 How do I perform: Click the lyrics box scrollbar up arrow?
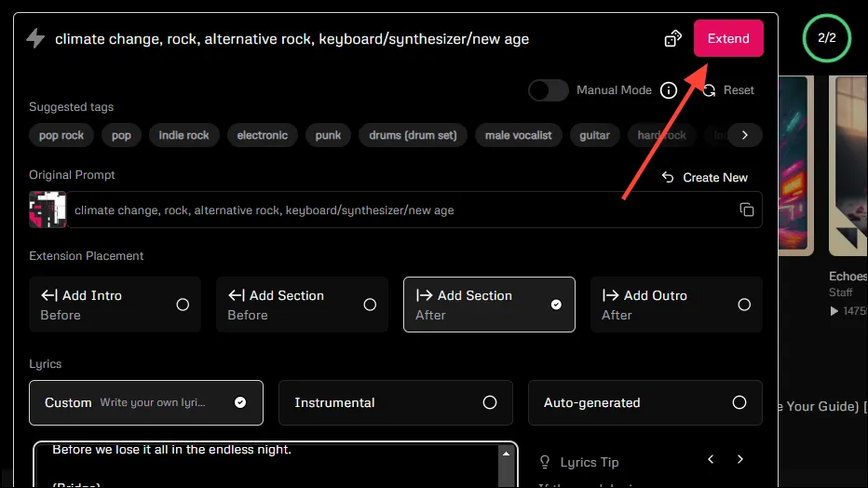(x=506, y=454)
